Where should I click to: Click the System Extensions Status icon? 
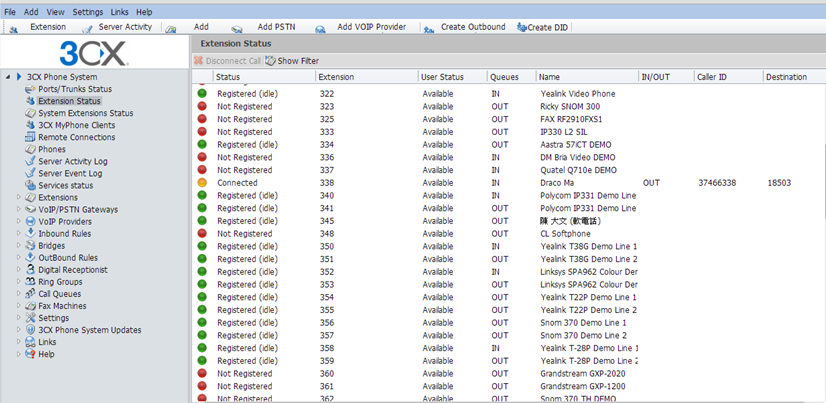point(30,113)
